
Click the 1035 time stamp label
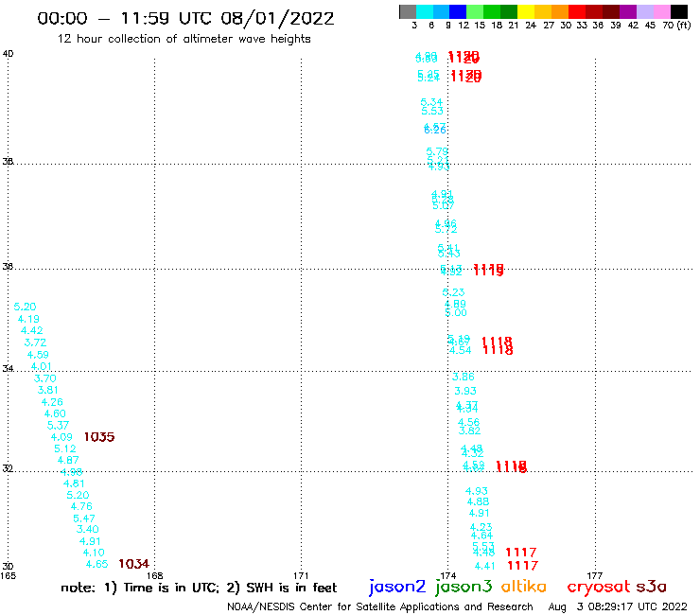point(99,437)
